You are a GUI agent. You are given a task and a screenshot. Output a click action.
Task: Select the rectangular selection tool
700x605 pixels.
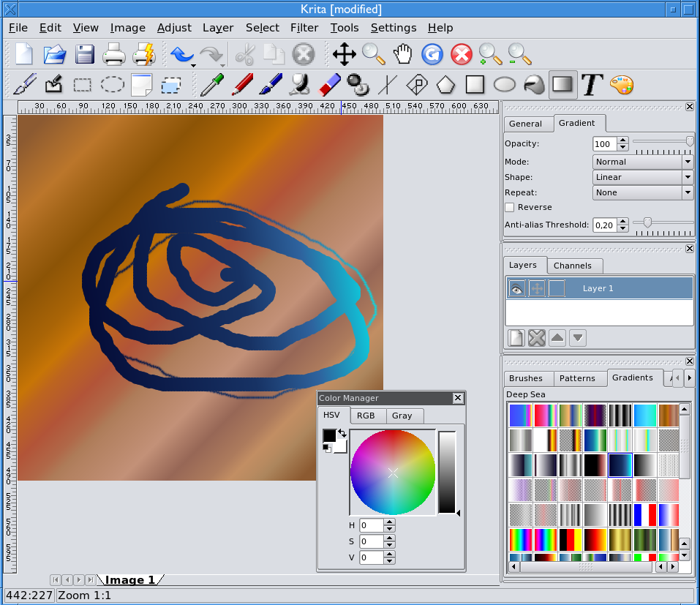pyautogui.click(x=82, y=84)
